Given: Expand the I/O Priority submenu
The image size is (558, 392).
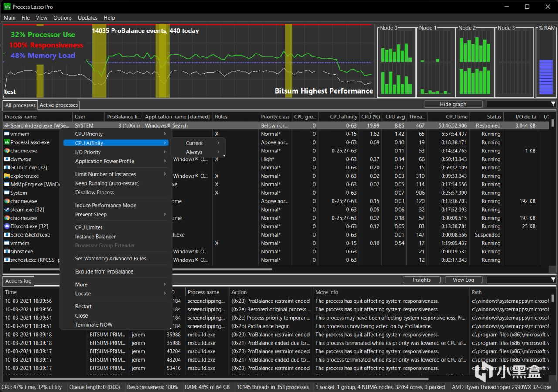Looking at the screenshot, I should tap(116, 152).
